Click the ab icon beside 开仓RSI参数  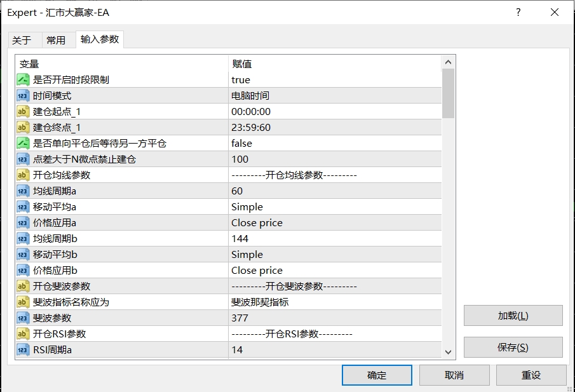click(20, 334)
